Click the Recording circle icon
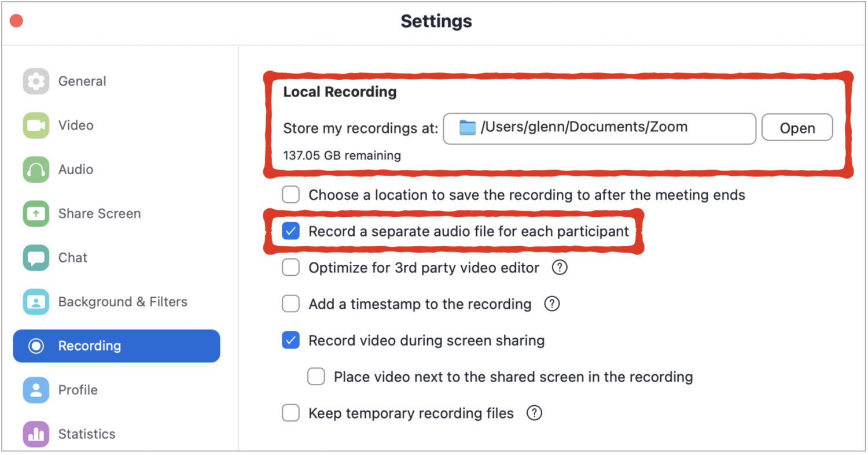This screenshot has height=455, width=868. tap(36, 346)
